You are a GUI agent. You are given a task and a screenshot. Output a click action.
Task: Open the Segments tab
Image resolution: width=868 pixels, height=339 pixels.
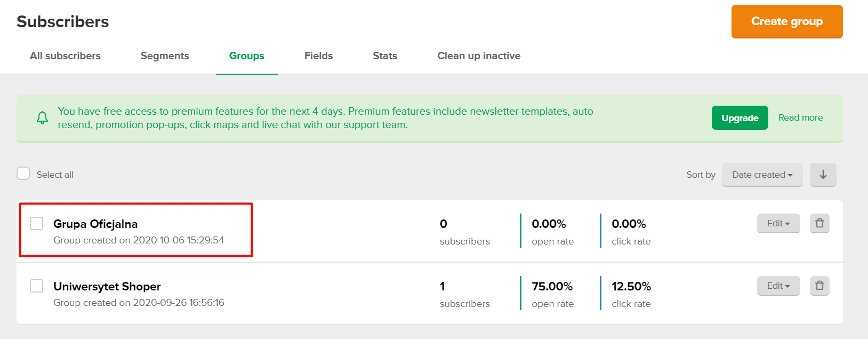tap(165, 56)
